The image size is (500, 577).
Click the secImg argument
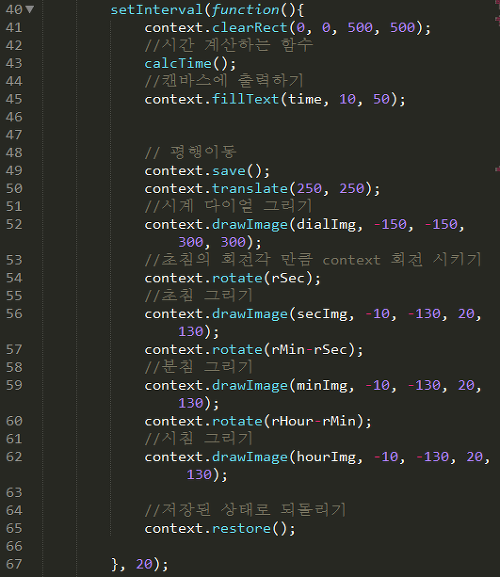(x=322, y=314)
